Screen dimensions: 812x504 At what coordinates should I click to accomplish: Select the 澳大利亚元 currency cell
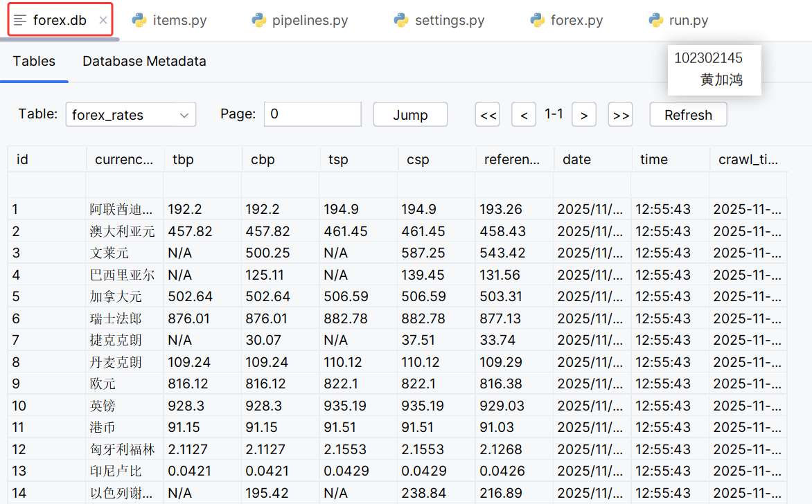point(124,231)
